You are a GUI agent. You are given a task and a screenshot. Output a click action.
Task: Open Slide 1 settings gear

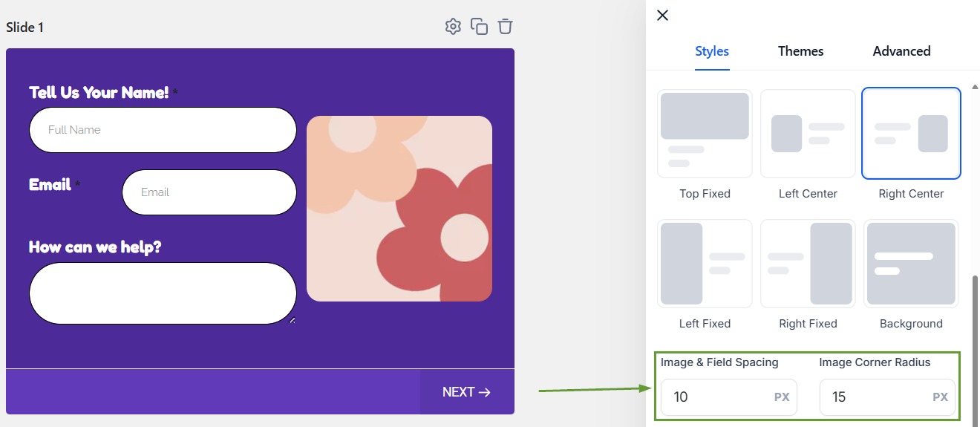[x=453, y=27]
